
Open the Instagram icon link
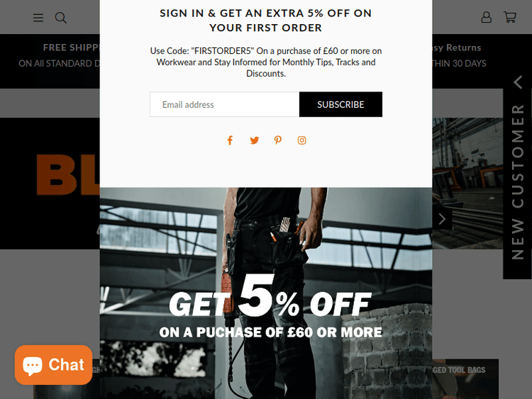tap(301, 140)
